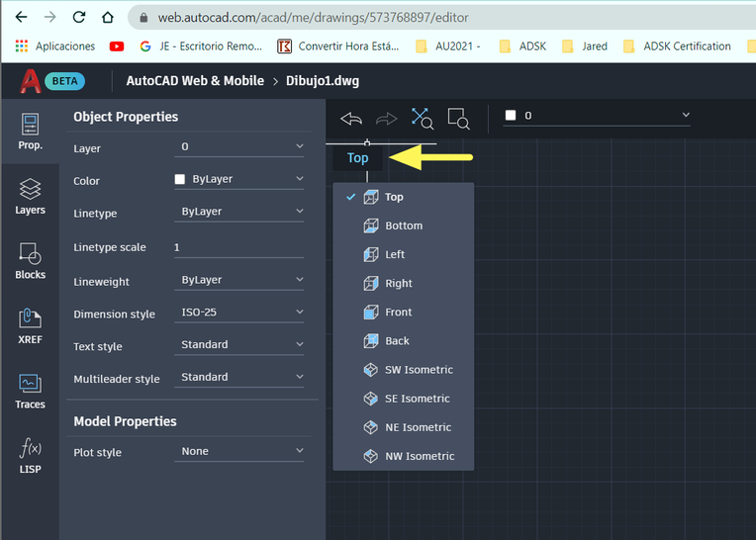
Task: Select the Back view
Action: point(404,341)
